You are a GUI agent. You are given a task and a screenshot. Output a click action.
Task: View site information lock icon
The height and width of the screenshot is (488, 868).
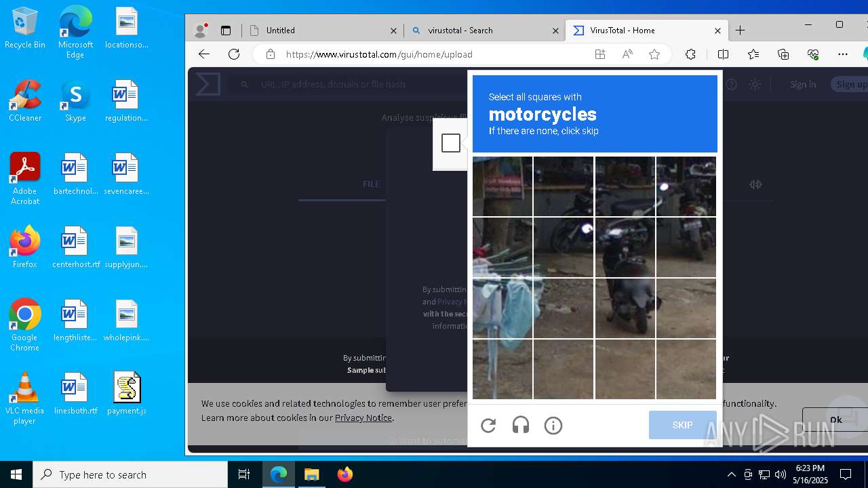click(x=270, y=54)
